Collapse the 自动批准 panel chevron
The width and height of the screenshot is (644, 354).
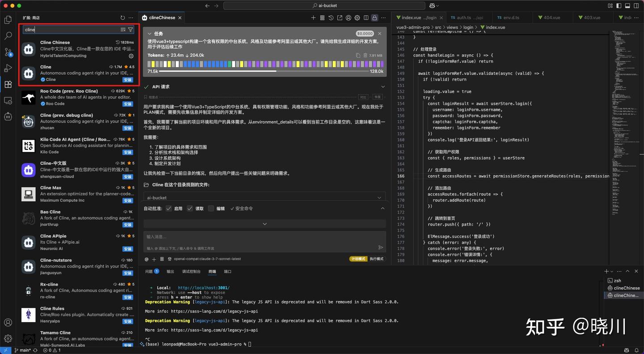[x=382, y=209]
